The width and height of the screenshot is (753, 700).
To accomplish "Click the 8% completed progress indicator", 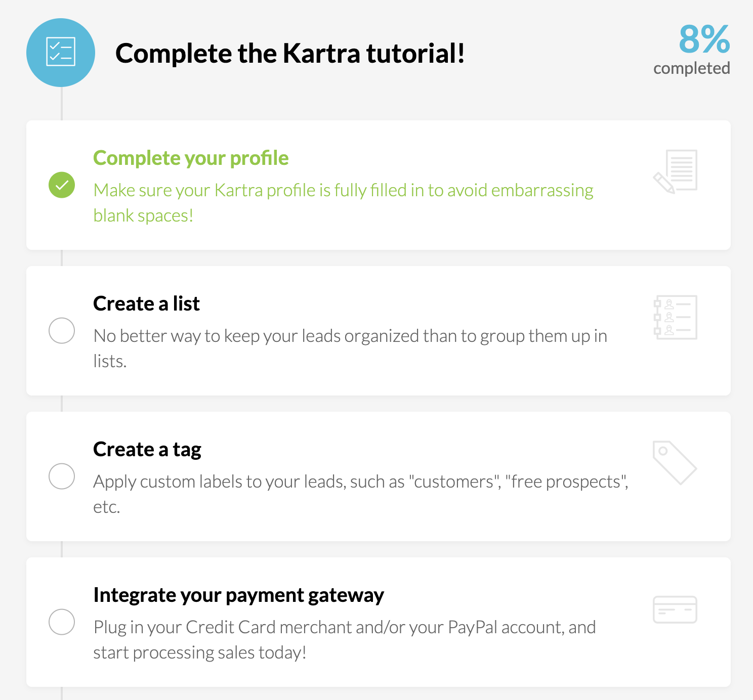I will click(x=704, y=39).
